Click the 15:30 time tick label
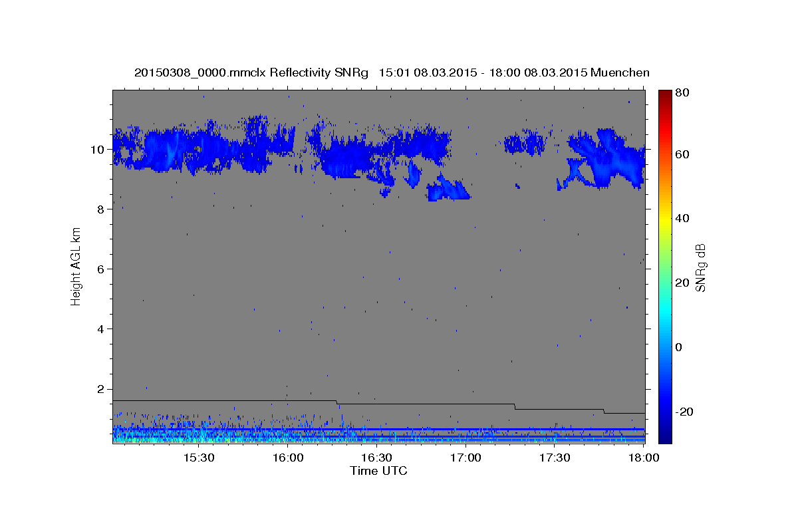 click(x=198, y=458)
